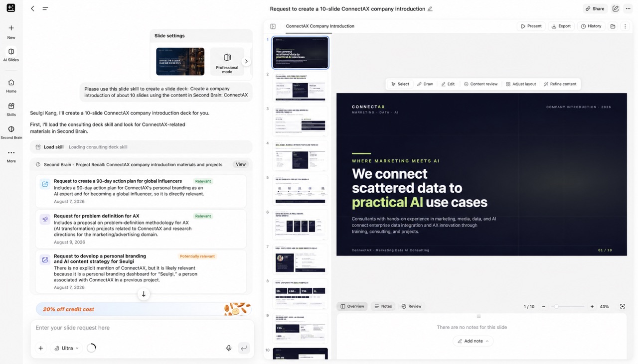The image size is (638, 364).
Task: Choose the Select tool in the slide toolbar
Action: click(x=400, y=84)
